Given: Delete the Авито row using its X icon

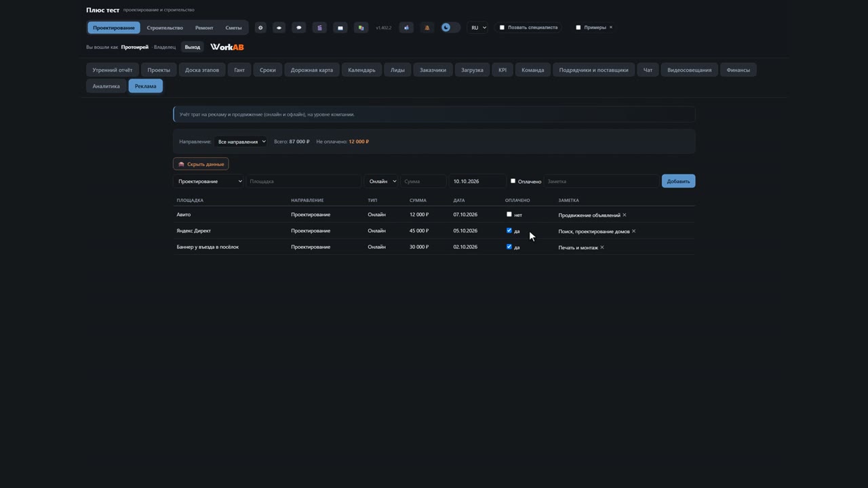Looking at the screenshot, I should tap(625, 215).
